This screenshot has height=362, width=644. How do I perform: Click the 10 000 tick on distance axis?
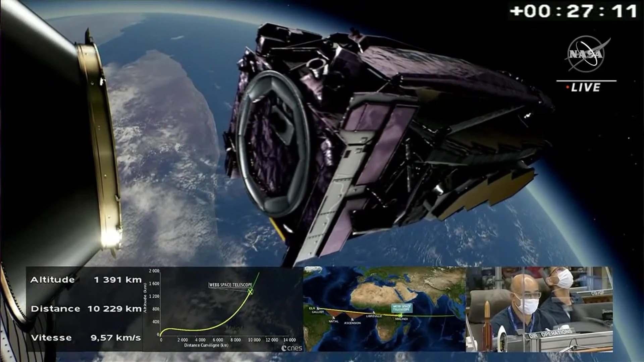(x=254, y=340)
